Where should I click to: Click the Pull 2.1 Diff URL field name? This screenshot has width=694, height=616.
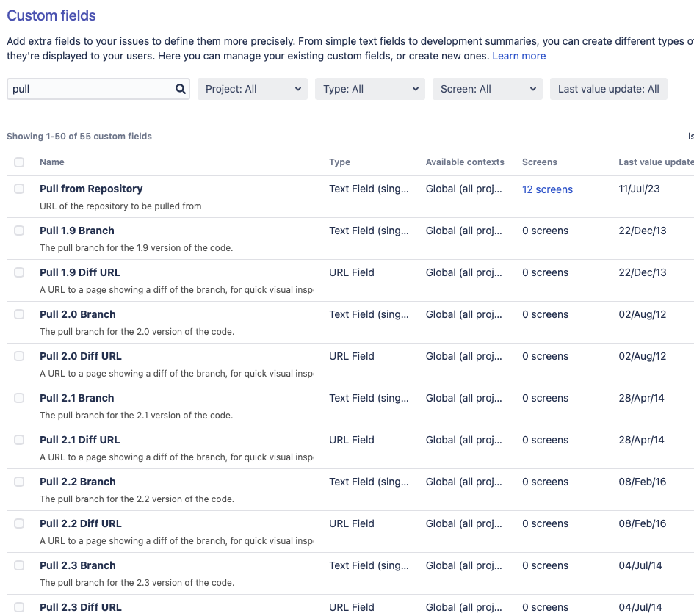(x=79, y=440)
